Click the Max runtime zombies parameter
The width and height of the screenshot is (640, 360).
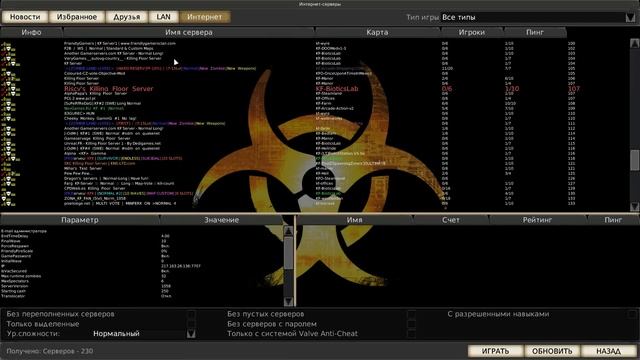pos(143,276)
